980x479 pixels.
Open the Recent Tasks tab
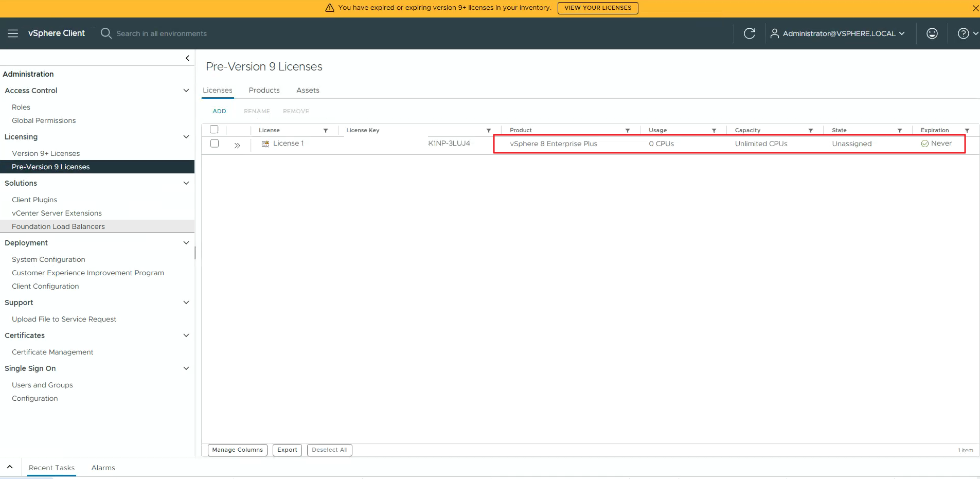(51, 468)
